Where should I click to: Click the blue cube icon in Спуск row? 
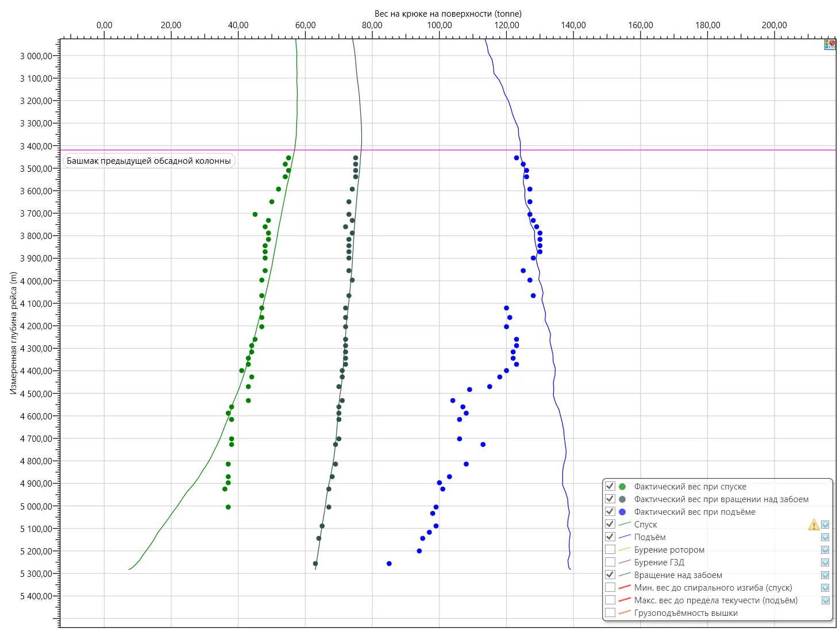pos(825,525)
